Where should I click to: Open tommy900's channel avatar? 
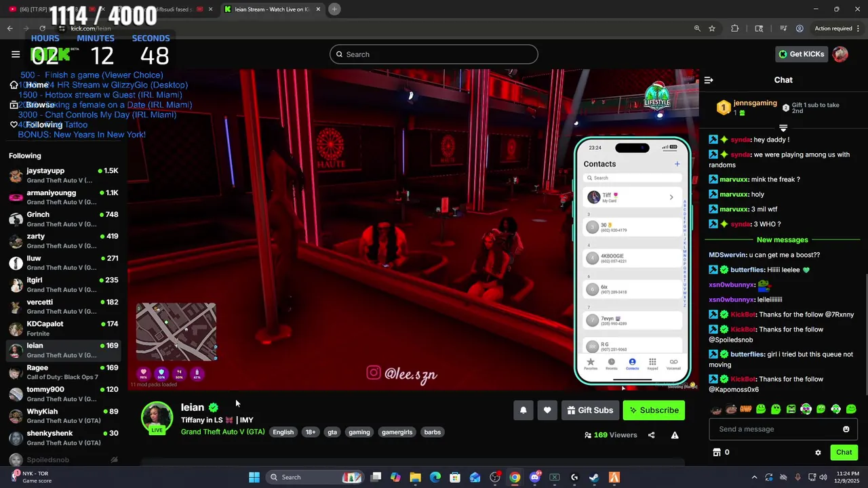pyautogui.click(x=16, y=394)
